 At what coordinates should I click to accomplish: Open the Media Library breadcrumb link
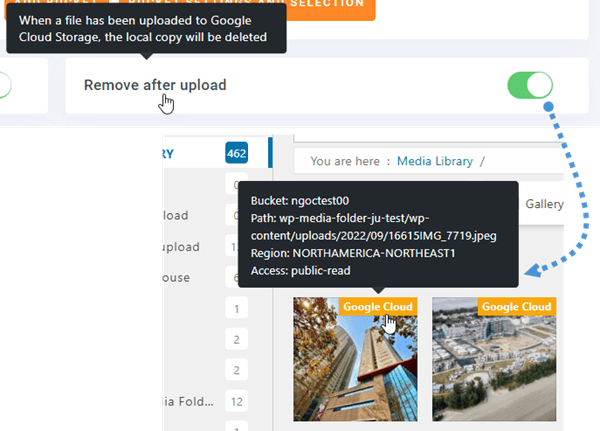[x=434, y=160]
